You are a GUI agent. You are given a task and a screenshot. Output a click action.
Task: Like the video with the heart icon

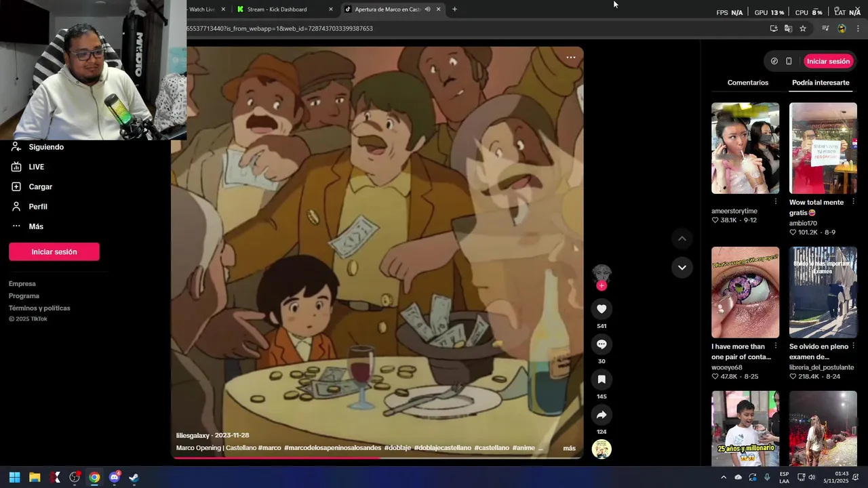[601, 309]
